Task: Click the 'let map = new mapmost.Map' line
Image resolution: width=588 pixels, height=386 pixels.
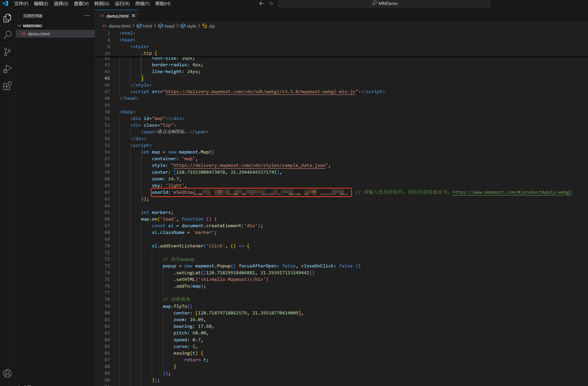Action: click(177, 152)
